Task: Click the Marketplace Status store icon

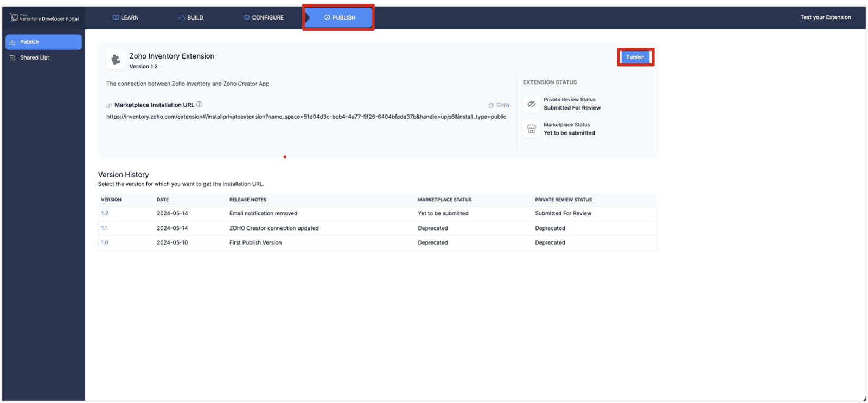Action: 532,129
